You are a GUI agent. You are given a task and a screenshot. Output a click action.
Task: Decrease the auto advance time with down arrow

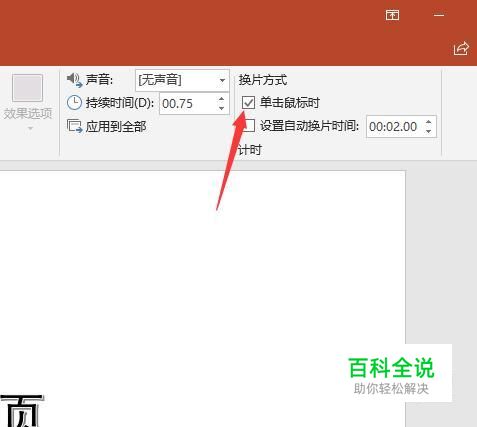pyautogui.click(x=429, y=131)
